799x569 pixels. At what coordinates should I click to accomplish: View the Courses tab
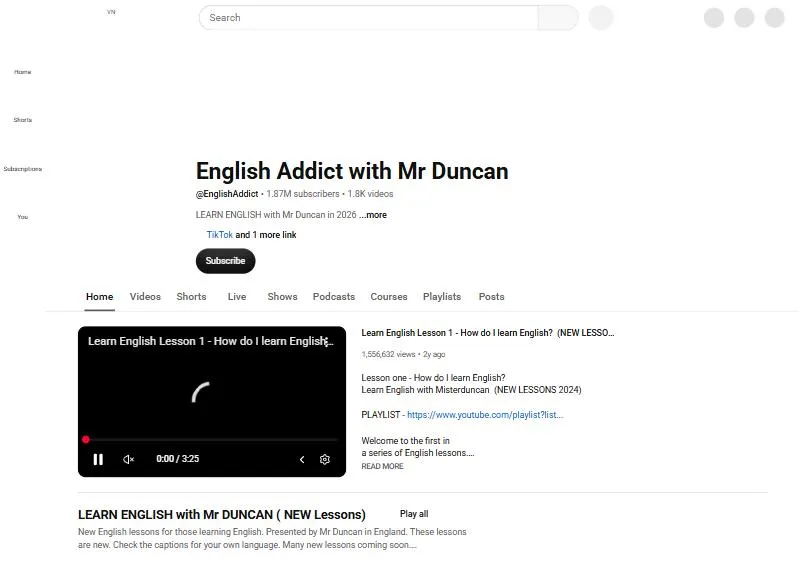tap(389, 296)
